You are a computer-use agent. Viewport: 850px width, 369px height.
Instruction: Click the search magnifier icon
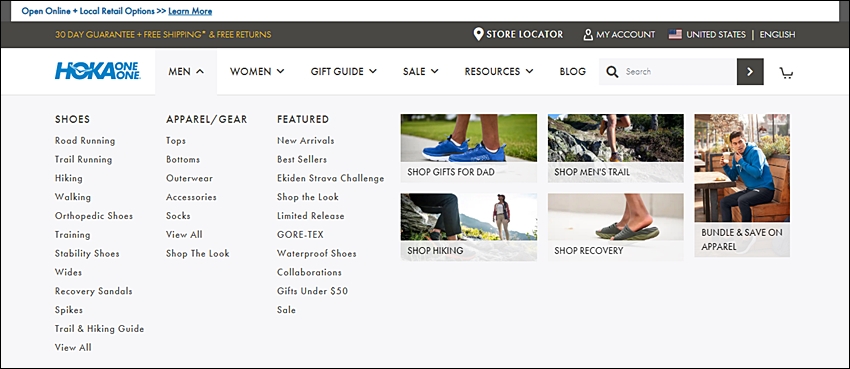tap(612, 72)
